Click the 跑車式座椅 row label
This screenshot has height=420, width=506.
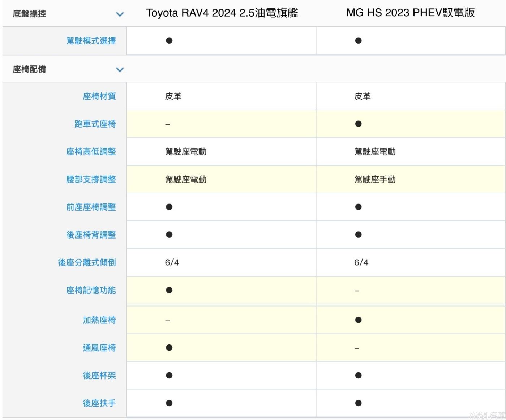pos(95,124)
